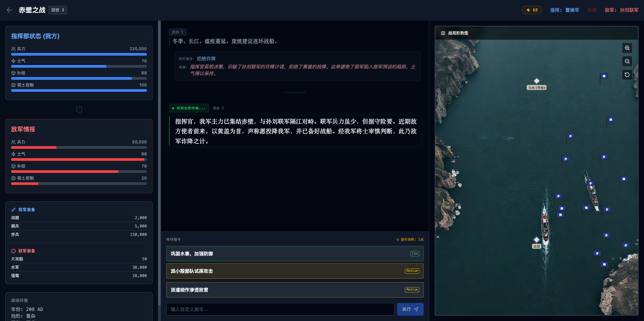The image size is (644, 321).
Task: Reset the battlefield map view
Action: point(627,75)
